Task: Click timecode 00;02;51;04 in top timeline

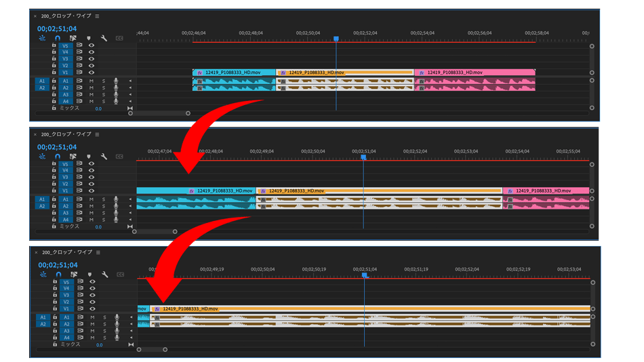Action: [x=57, y=28]
